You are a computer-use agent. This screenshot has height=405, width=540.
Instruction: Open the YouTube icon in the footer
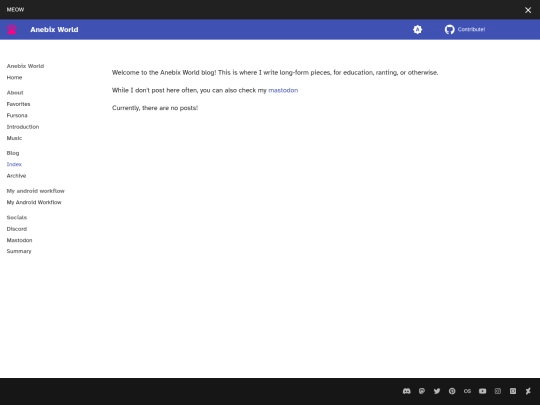tap(482, 391)
